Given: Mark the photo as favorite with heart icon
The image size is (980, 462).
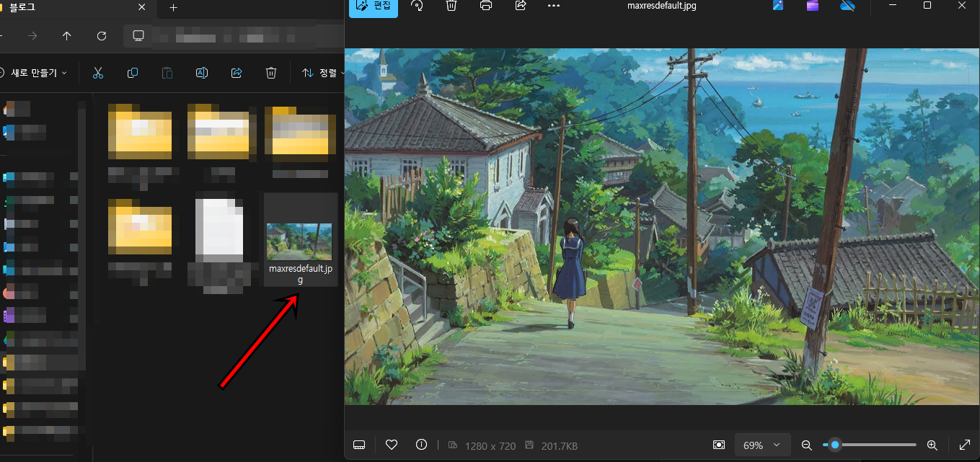Looking at the screenshot, I should [392, 445].
